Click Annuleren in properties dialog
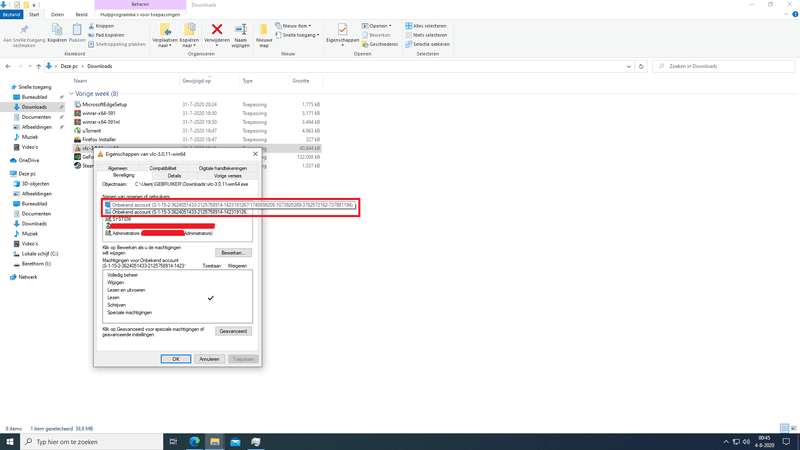Screen dimensions: 800x450 (209, 359)
